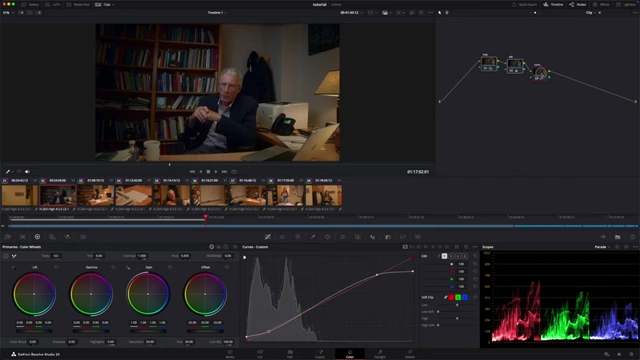
Task: Jump to first frame transport button
Action: 192,171
